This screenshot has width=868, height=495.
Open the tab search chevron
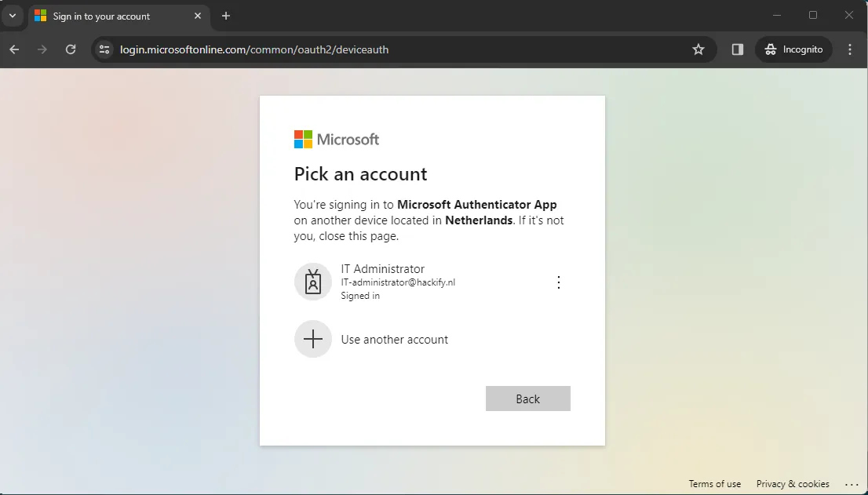point(12,16)
